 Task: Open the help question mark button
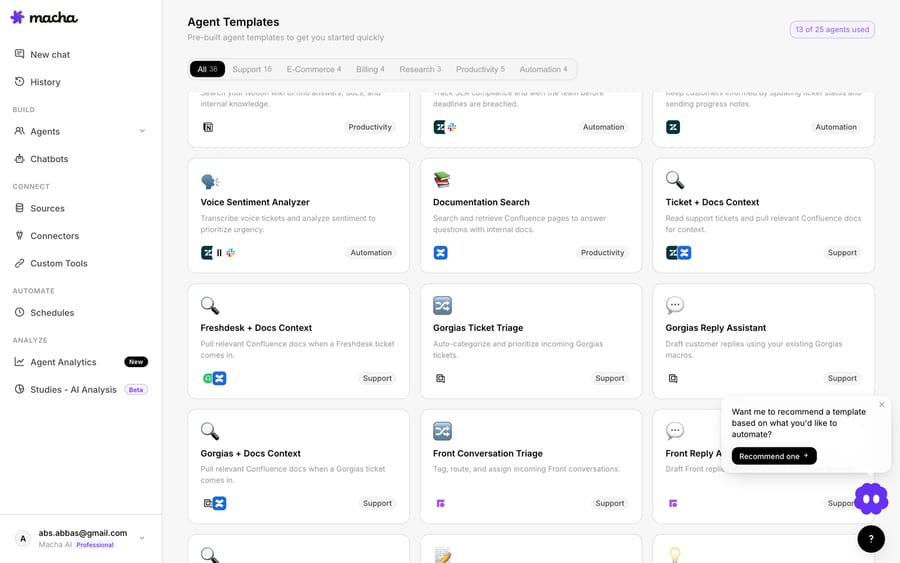[871, 539]
